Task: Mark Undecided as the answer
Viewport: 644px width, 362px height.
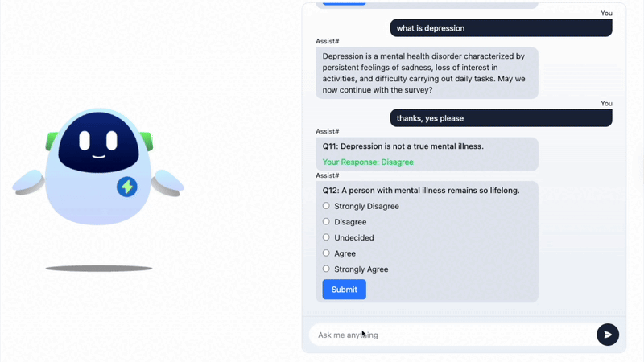Action: tap(326, 237)
